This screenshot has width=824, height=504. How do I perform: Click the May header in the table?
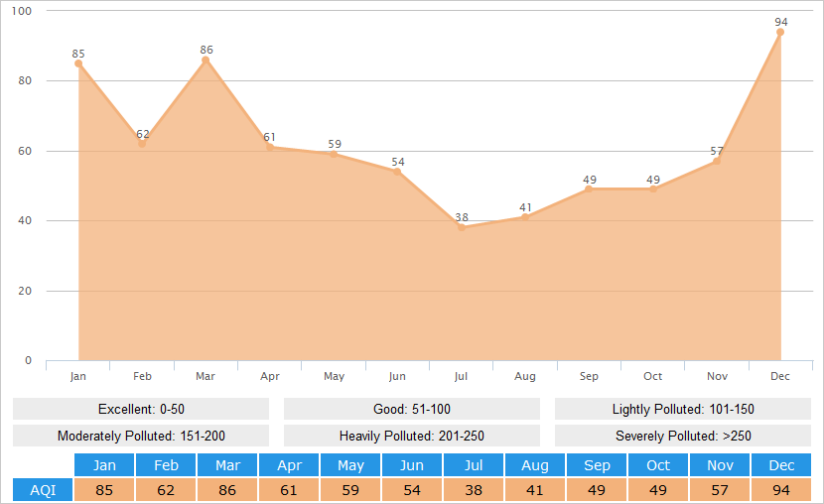point(350,465)
